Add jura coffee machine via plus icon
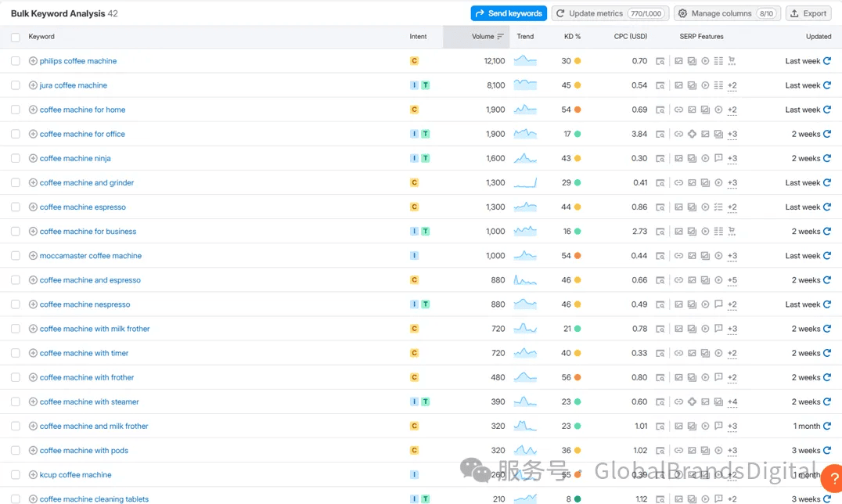The width and height of the screenshot is (842, 504). [33, 85]
